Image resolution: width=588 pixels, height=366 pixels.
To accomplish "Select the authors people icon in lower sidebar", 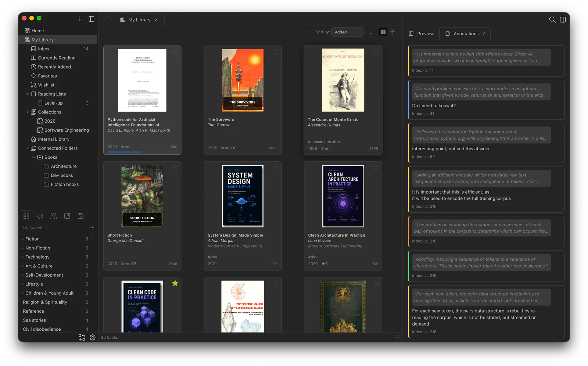I will coord(54,216).
